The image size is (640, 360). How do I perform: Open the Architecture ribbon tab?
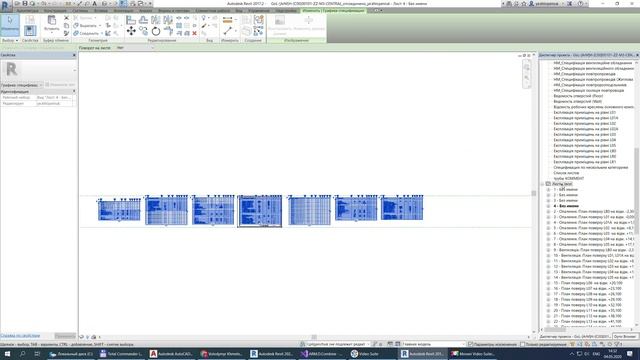click(27, 11)
